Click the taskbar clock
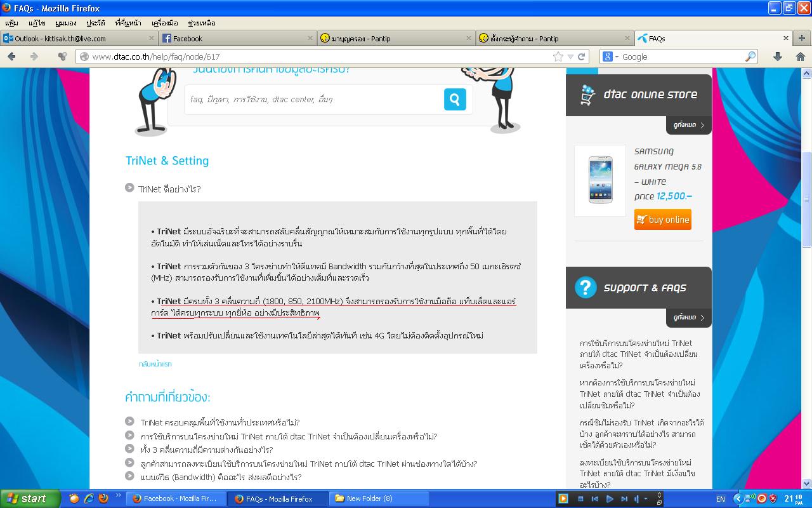Image resolution: width=812 pixels, height=508 pixels. pyautogui.click(x=794, y=498)
